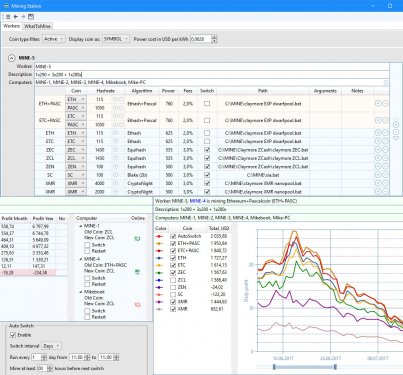Toggle Switch checkbox for ZEC row
The image size is (403, 375).
point(207,150)
